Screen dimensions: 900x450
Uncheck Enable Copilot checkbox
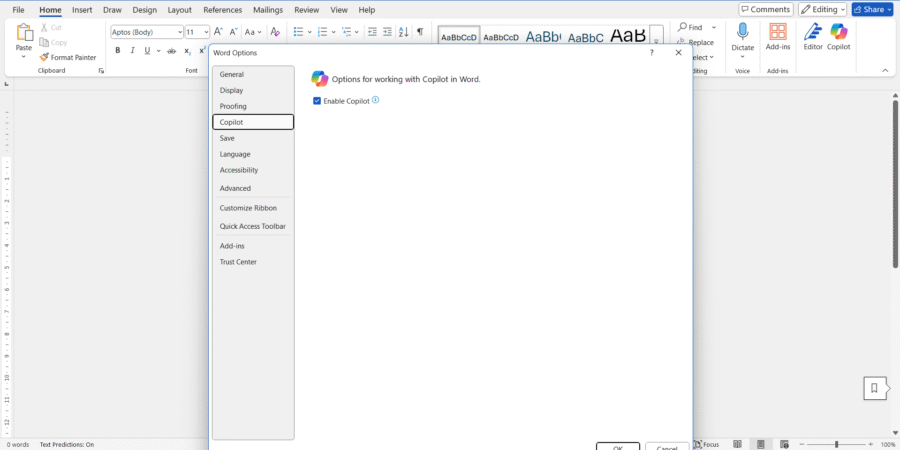point(317,101)
